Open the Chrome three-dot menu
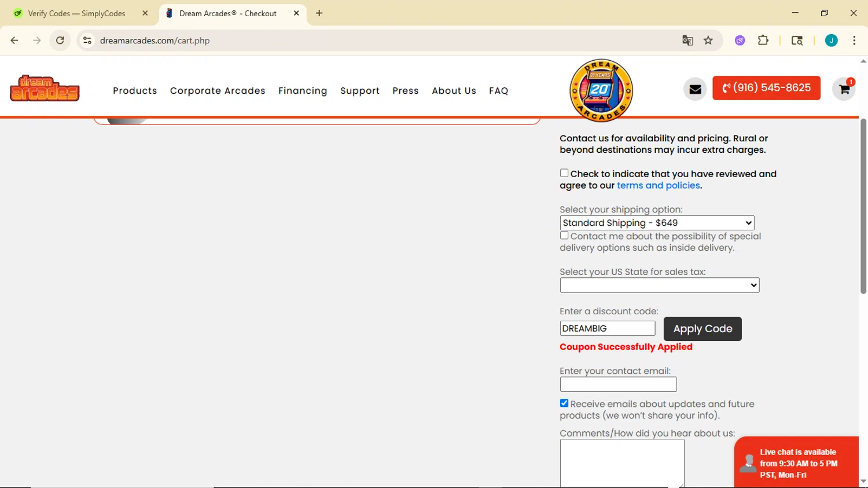Viewport: 868px width, 488px height. [854, 41]
